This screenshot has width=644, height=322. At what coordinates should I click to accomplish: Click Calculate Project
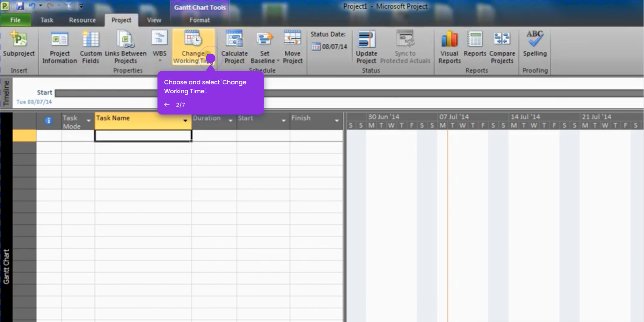[x=234, y=47]
